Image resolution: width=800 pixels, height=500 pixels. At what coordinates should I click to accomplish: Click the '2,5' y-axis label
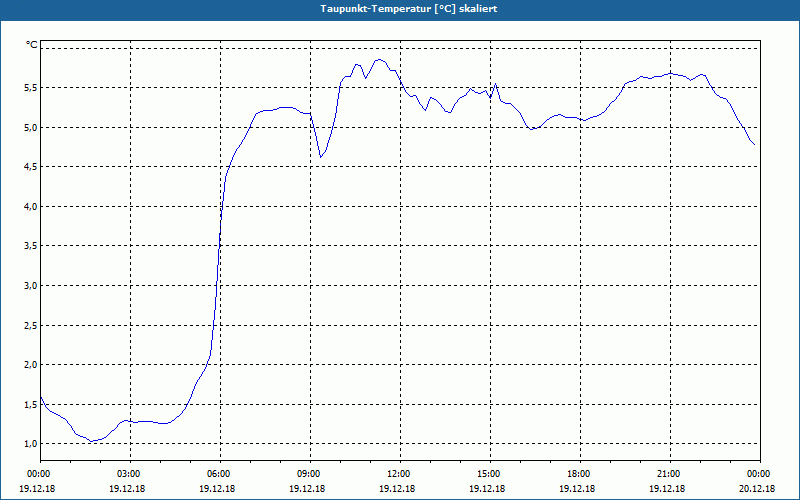point(31,326)
